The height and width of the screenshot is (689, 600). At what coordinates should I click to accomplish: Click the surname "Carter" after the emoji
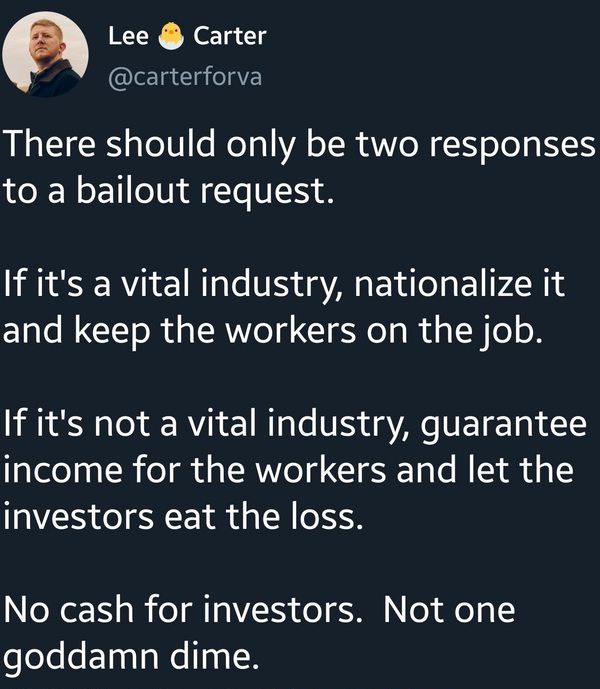(229, 36)
